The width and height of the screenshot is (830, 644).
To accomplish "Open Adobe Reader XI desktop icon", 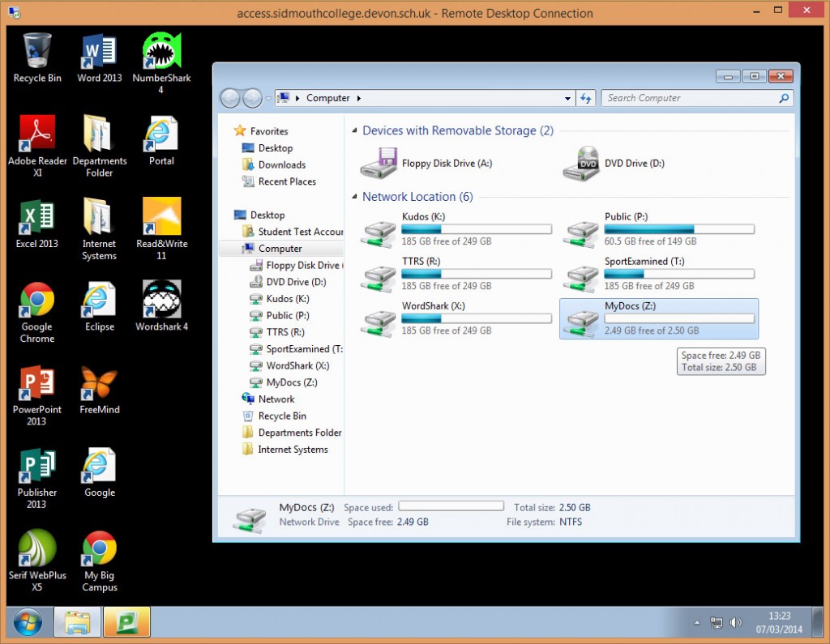I will [37, 135].
